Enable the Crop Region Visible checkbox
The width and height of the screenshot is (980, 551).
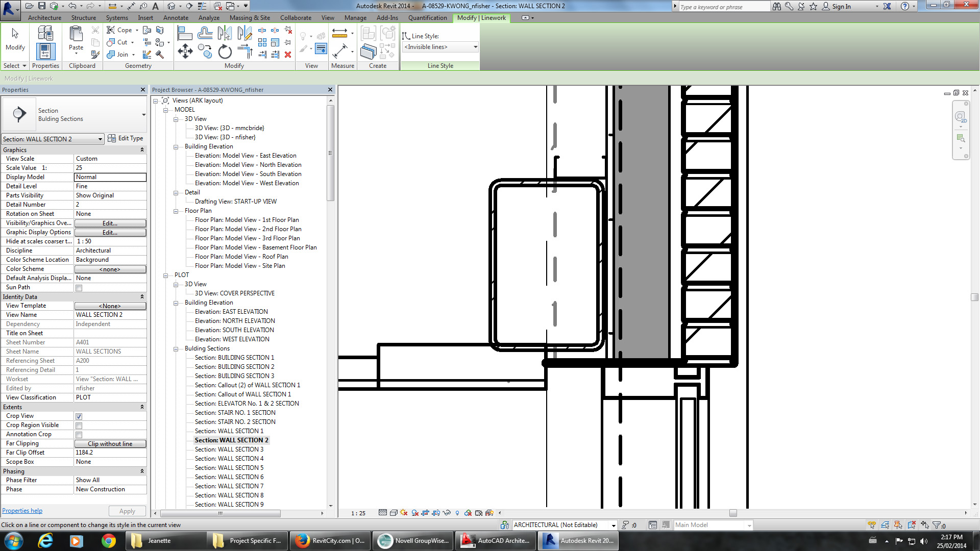(x=79, y=425)
